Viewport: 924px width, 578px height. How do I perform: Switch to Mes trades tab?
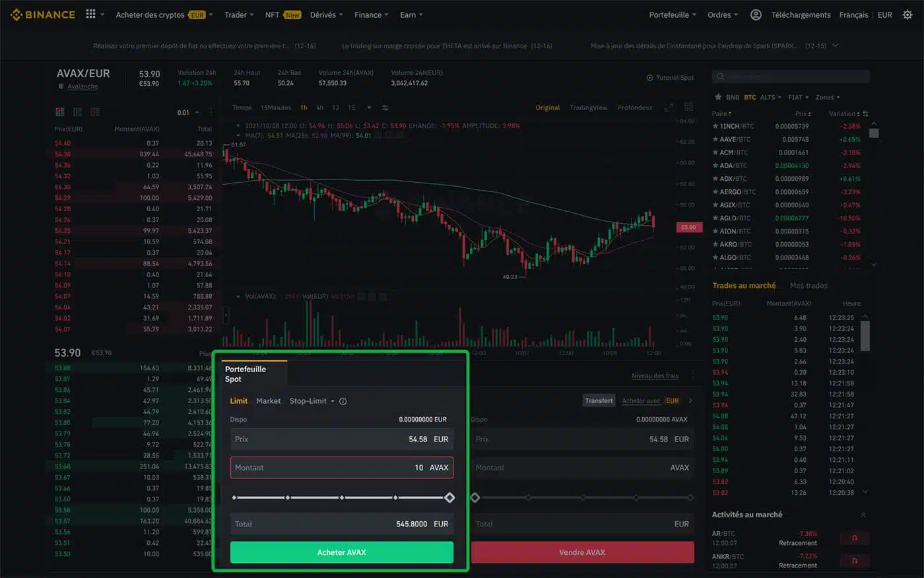coord(808,286)
